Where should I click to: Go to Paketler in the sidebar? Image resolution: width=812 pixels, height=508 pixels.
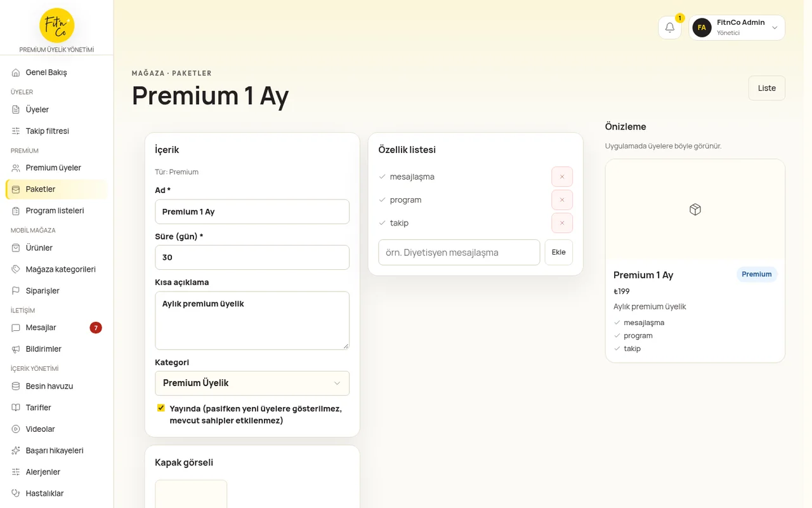[56, 189]
